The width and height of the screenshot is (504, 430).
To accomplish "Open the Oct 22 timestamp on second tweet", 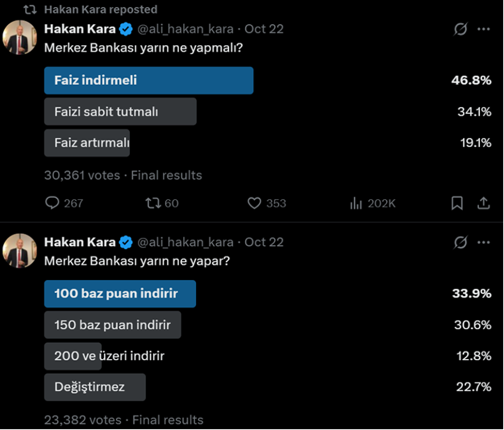I will pyautogui.click(x=264, y=242).
